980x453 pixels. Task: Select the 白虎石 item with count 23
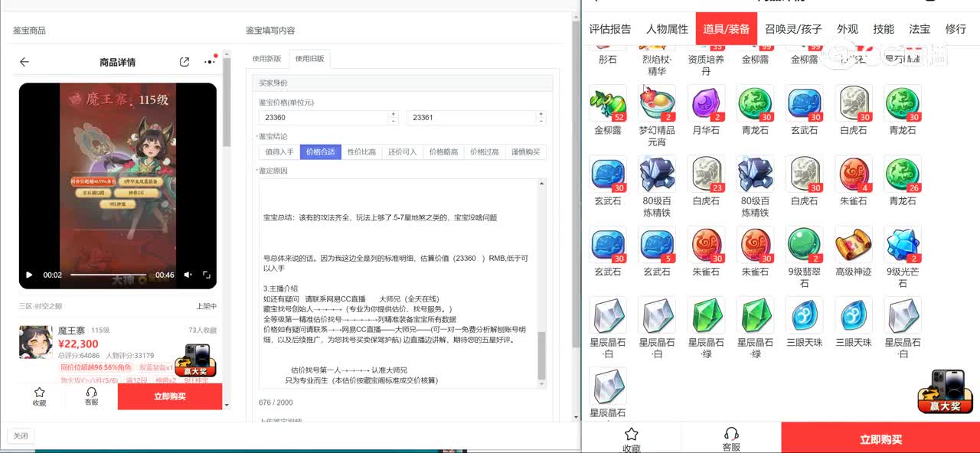coord(706,174)
